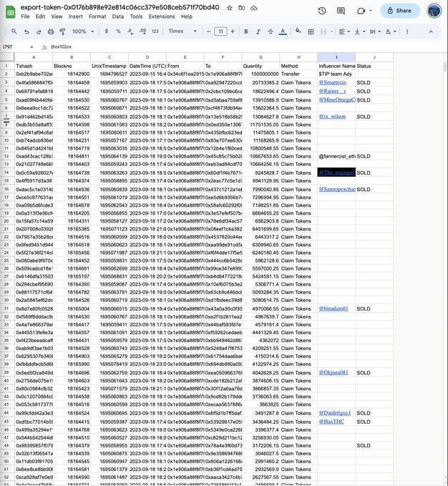
Task: Open the Edit menu
Action: [40, 16]
